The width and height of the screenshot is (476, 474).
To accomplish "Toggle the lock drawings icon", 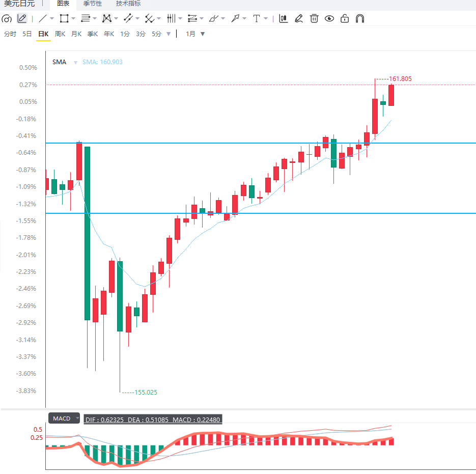I will click(x=345, y=18).
